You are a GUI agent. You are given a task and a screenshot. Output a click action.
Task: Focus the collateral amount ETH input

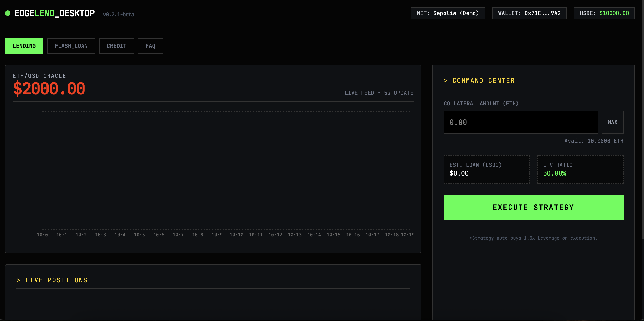pos(521,122)
